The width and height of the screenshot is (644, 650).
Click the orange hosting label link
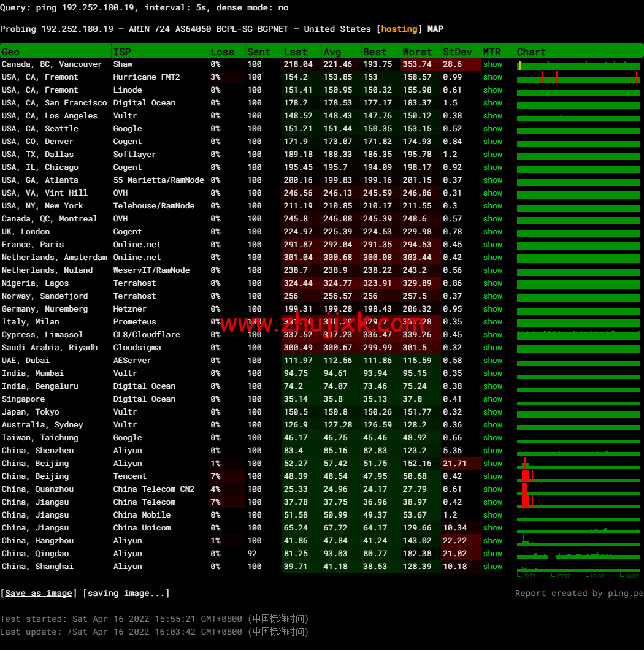[399, 29]
